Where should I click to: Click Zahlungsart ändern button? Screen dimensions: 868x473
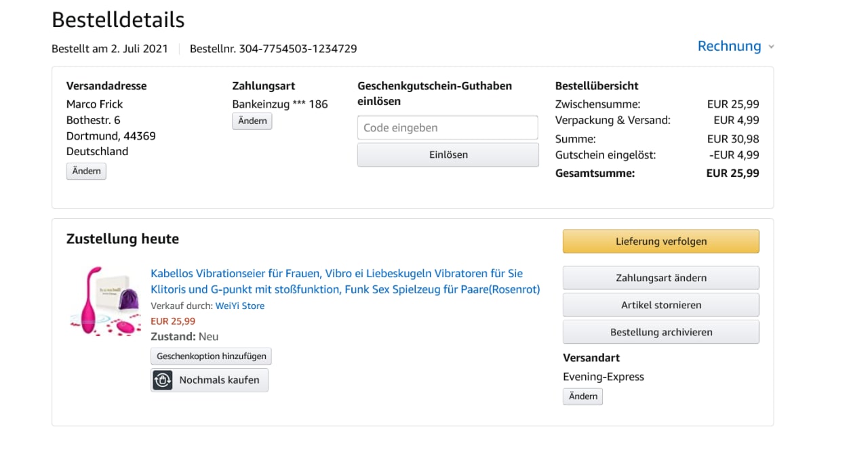[660, 278]
